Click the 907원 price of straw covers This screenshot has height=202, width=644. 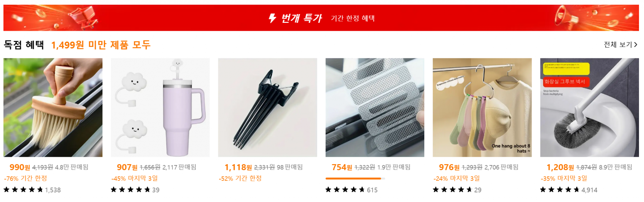[x=127, y=167]
